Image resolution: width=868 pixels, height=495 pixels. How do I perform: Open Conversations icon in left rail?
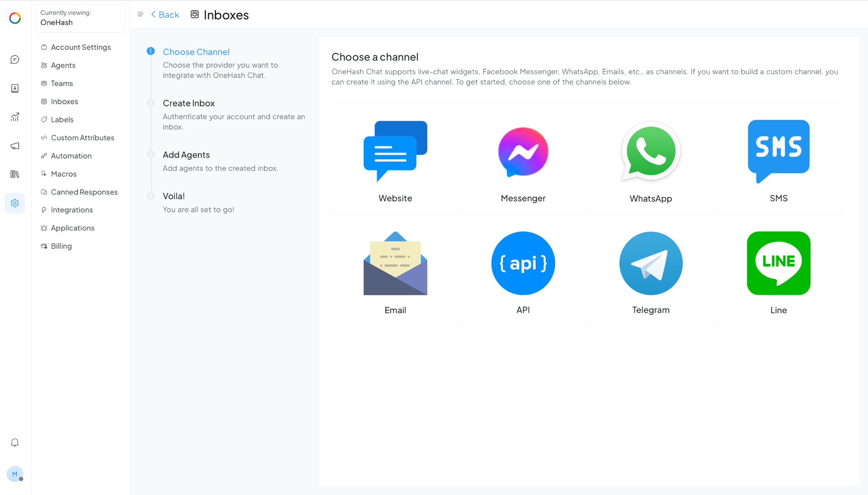[15, 60]
